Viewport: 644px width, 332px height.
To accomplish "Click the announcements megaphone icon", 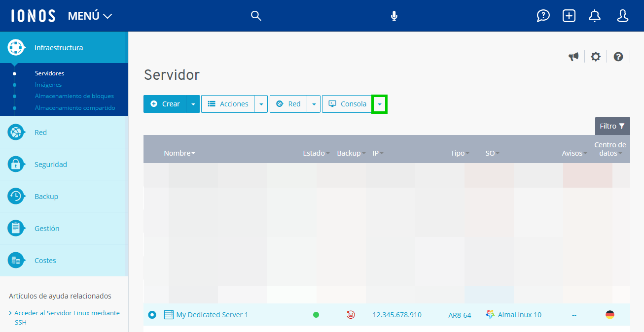I will click(573, 56).
